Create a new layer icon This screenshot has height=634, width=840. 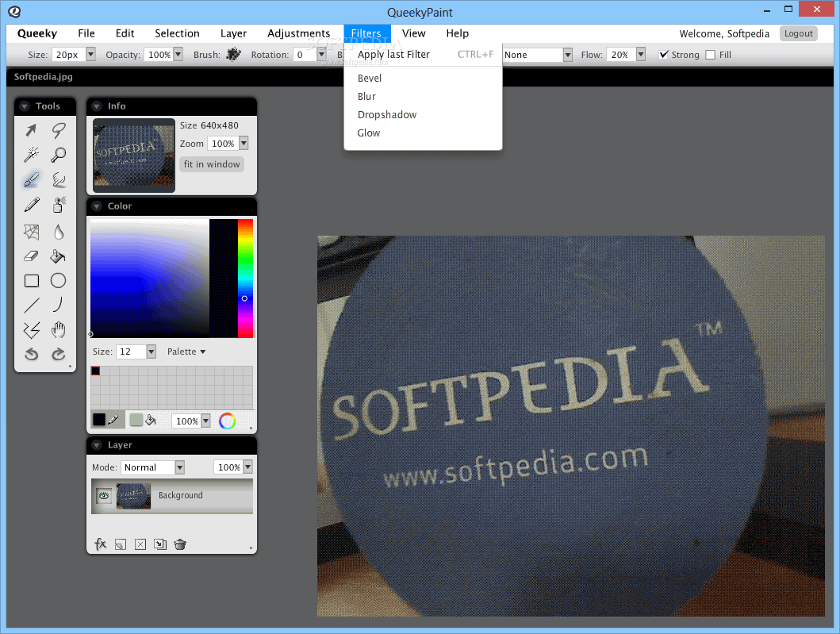[121, 544]
